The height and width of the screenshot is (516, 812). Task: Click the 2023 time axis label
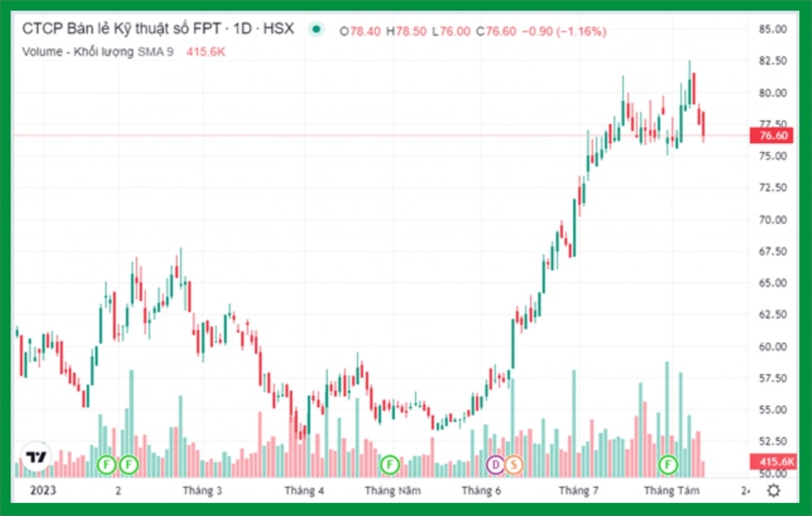43,490
